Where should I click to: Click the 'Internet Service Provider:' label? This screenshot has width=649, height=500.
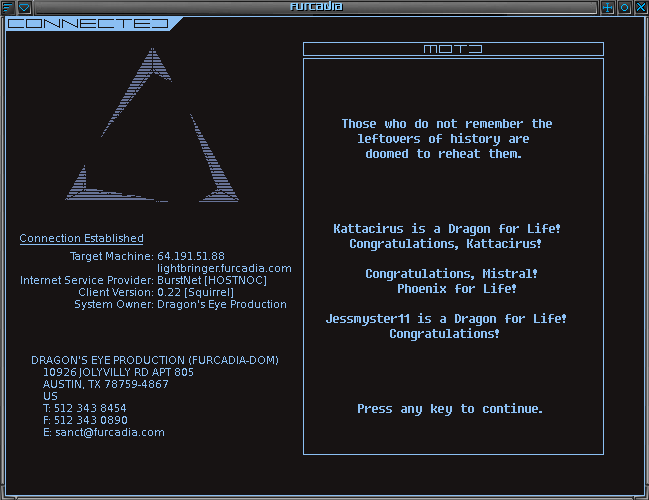87,280
